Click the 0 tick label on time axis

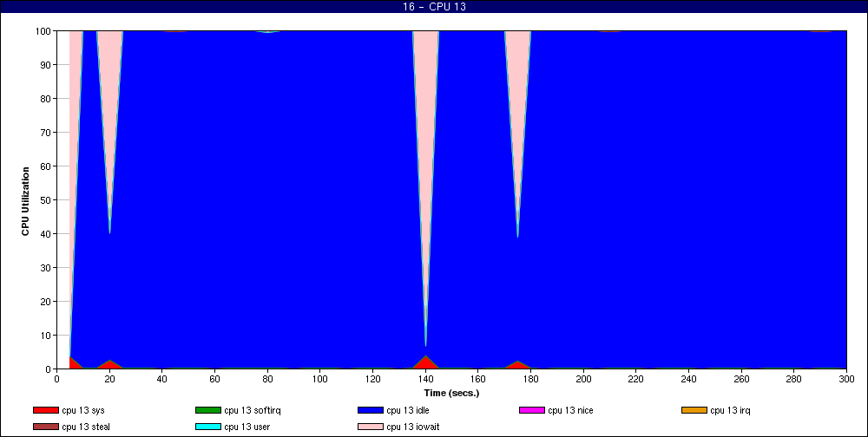[57, 379]
